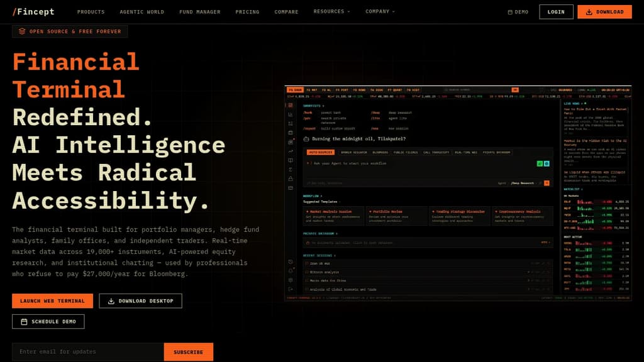Open the settings gear in the terminal sidebar
This screenshot has width=644, height=362.
tap(290, 280)
